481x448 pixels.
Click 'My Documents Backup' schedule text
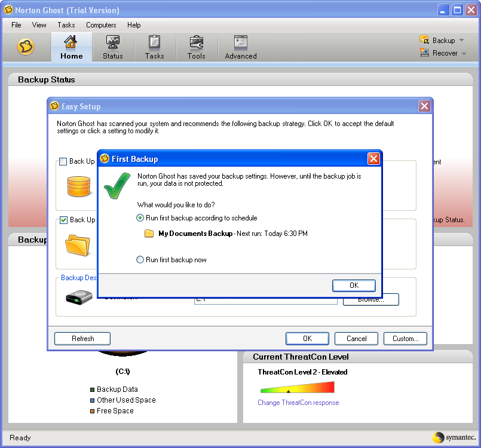(x=195, y=234)
